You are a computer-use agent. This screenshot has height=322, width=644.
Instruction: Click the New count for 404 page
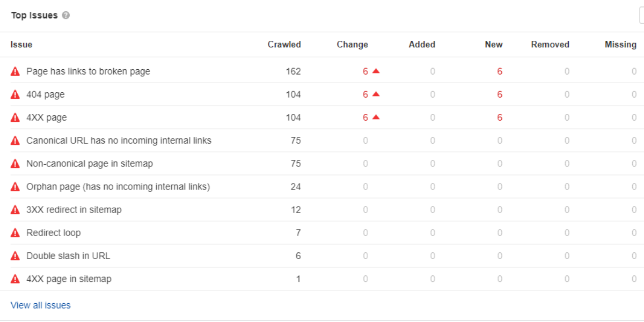(x=500, y=94)
